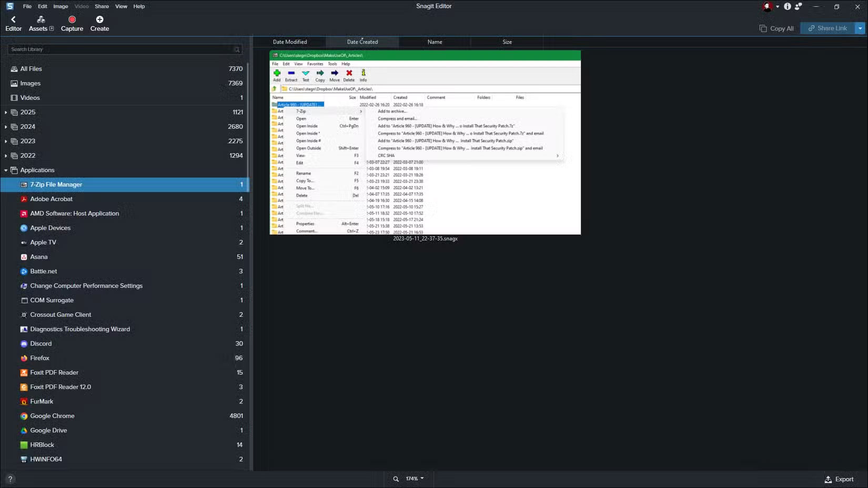This screenshot has height=488, width=868.
Task: Click the Export button
Action: point(839,479)
